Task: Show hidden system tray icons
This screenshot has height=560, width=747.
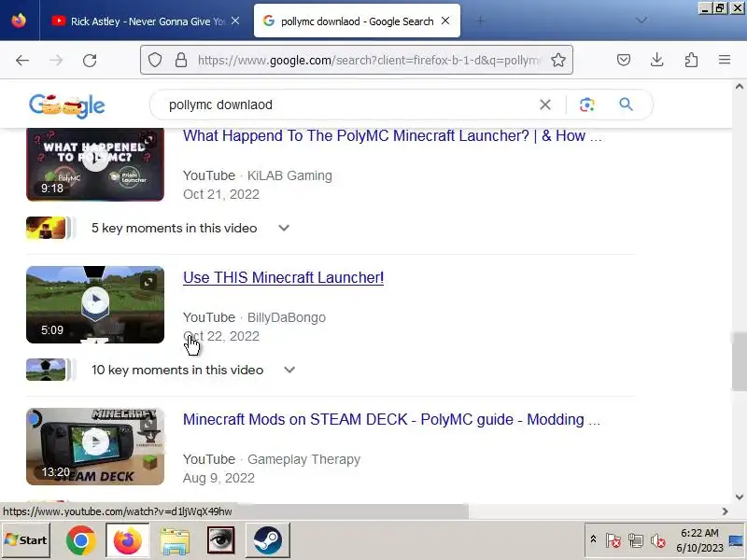Action: pos(593,539)
